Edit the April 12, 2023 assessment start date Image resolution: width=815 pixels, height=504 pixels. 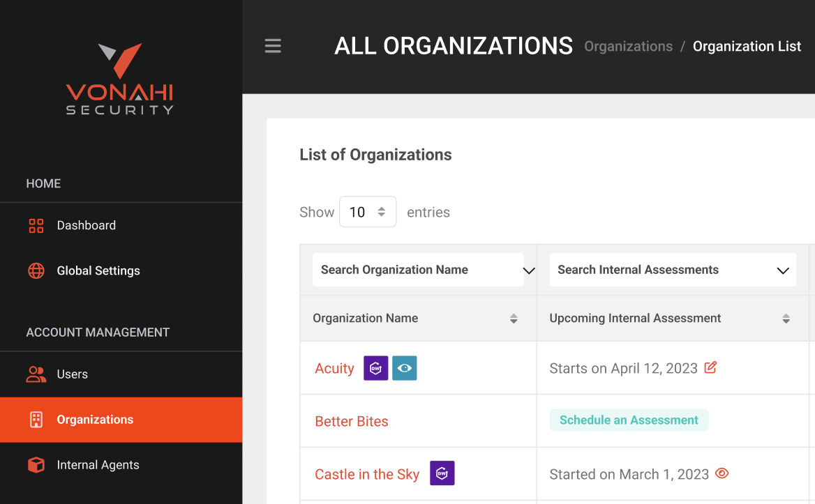pos(710,367)
